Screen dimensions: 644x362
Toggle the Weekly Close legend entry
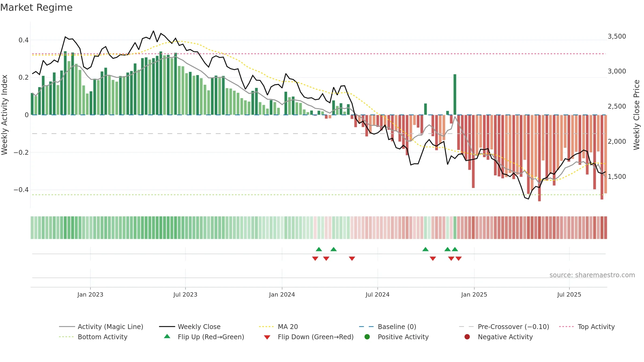click(190, 327)
